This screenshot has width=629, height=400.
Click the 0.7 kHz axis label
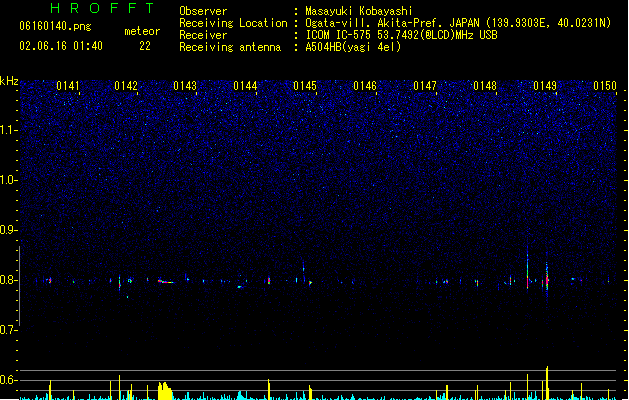(x=8, y=330)
